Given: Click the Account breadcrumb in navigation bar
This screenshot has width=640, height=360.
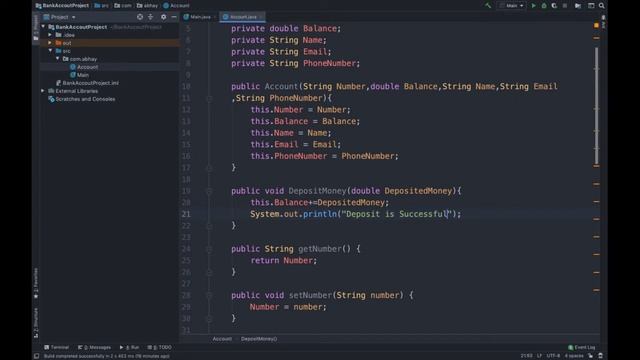Looking at the screenshot, I should pos(176,6).
